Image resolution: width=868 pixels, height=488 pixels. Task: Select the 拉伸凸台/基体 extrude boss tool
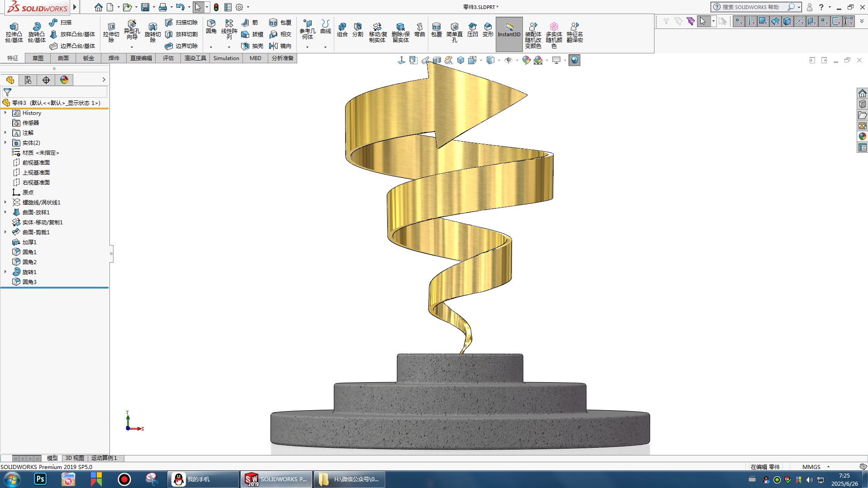pos(14,33)
